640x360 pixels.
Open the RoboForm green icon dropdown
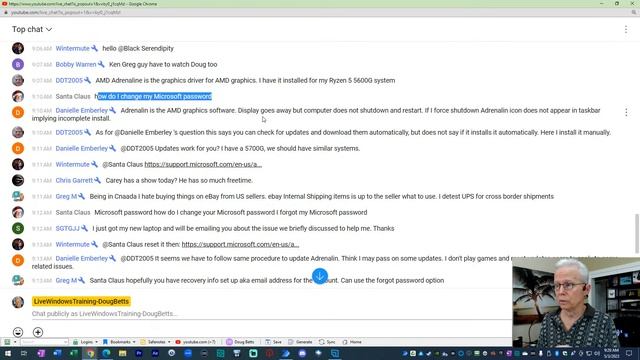coord(10,342)
